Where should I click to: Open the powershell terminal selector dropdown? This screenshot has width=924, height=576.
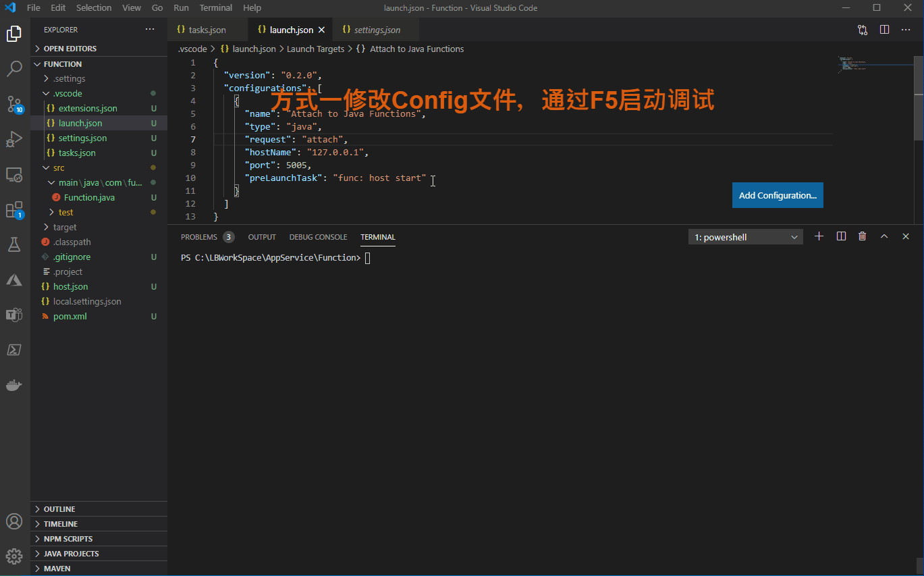745,237
